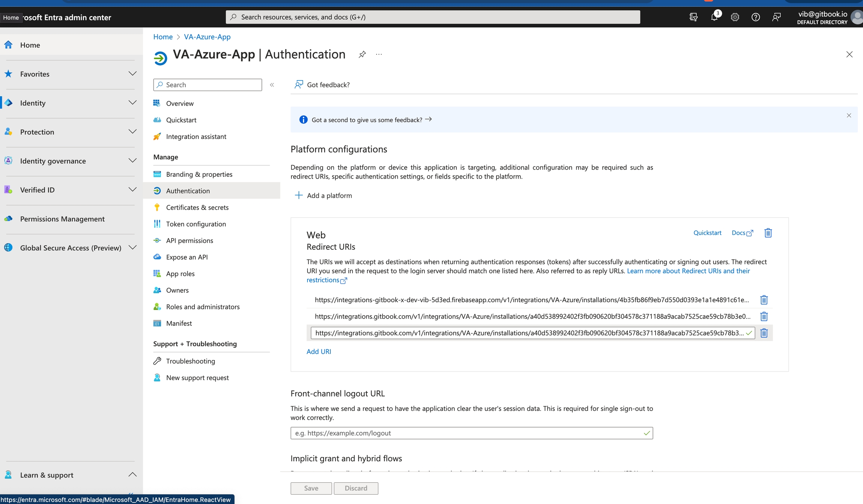Viewport: 863px width, 504px height.
Task: Open the Cloud Shell icon in header
Action: 693,17
